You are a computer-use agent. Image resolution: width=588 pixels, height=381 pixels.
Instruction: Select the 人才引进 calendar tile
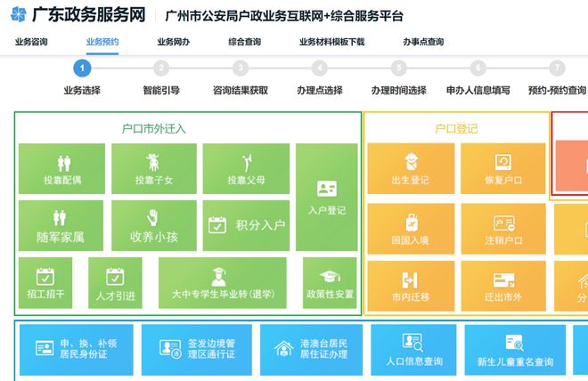point(115,283)
